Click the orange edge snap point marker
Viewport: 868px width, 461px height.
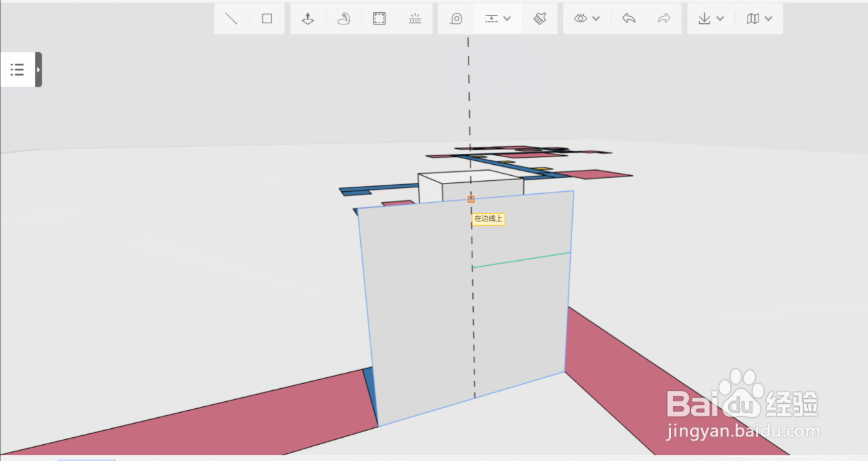471,199
